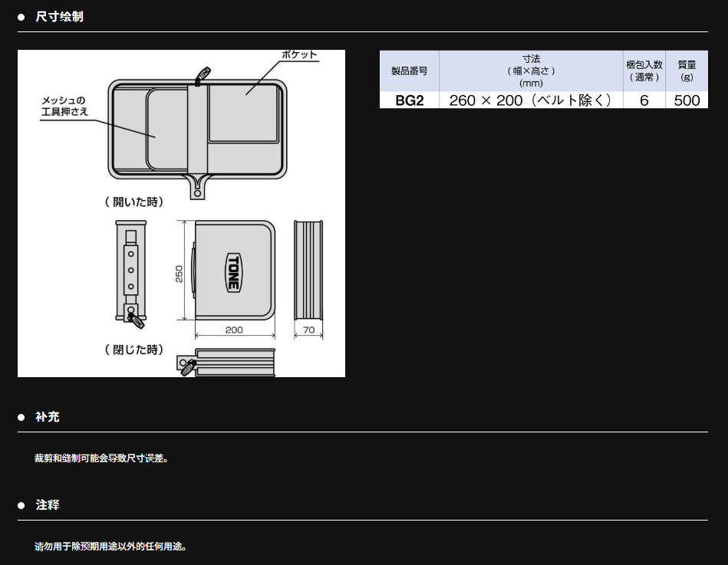Click the belt strap side-view drawing

131,272
